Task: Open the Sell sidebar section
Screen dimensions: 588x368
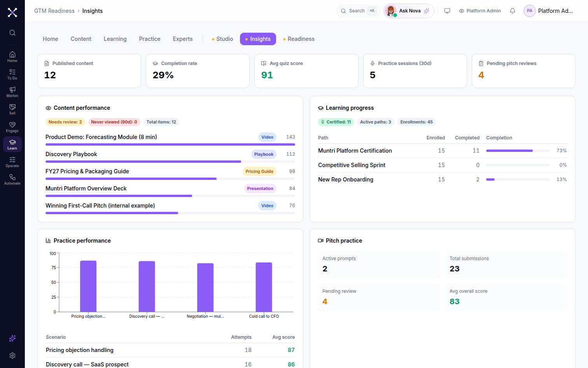Action: click(x=12, y=109)
